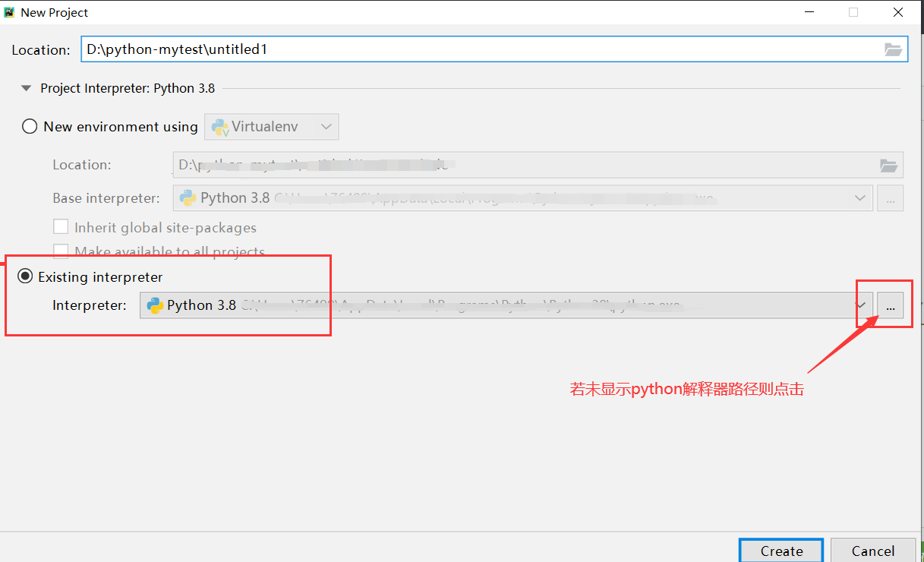Click the folder icon in virtualenv Location row

pos(888,165)
